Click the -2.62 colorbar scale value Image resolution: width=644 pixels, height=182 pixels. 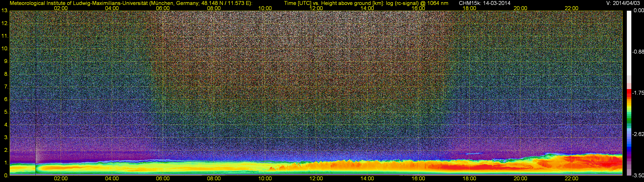click(x=638, y=134)
